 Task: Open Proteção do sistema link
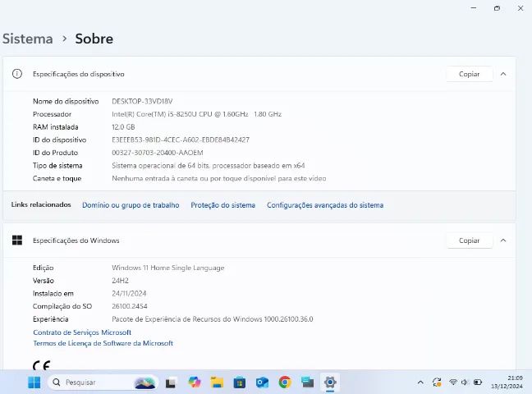223,205
